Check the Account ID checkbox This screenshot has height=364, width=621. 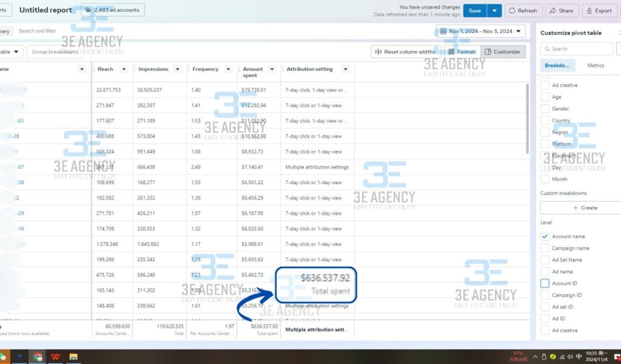[545, 283]
